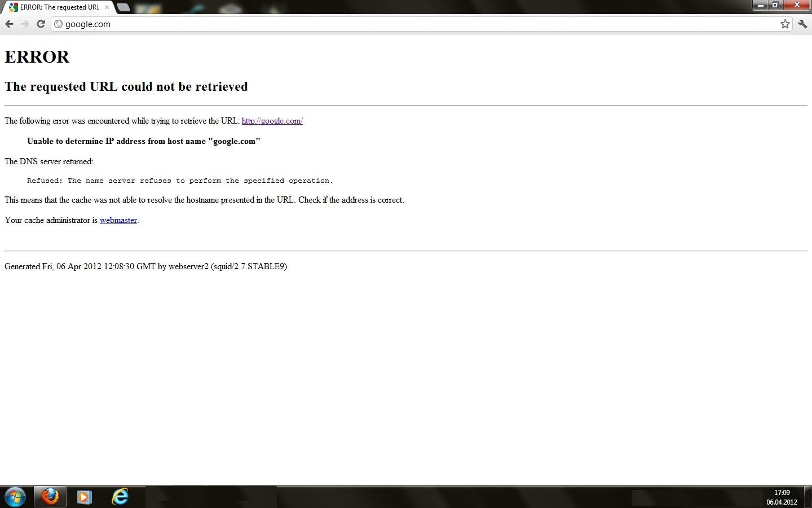Open Chrome wrench settings menu
Image resolution: width=812 pixels, height=508 pixels.
(802, 24)
